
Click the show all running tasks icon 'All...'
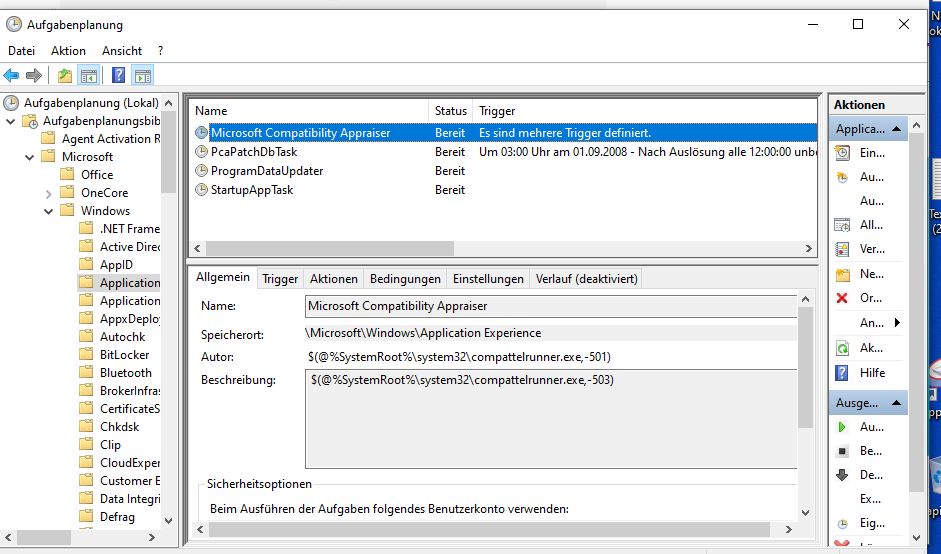[843, 225]
